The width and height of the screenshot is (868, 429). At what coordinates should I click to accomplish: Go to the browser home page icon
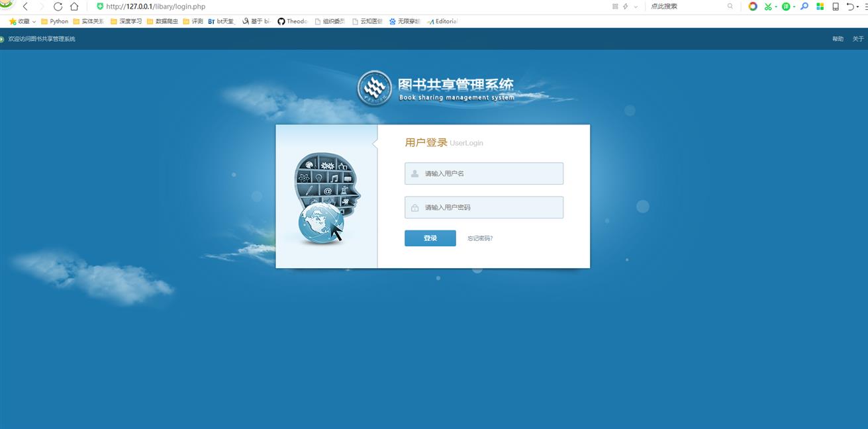[x=74, y=7]
